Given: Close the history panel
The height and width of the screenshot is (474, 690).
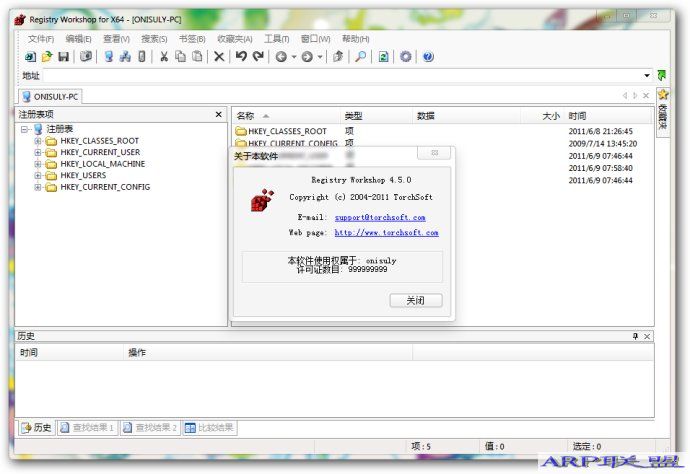Looking at the screenshot, I should (x=647, y=336).
